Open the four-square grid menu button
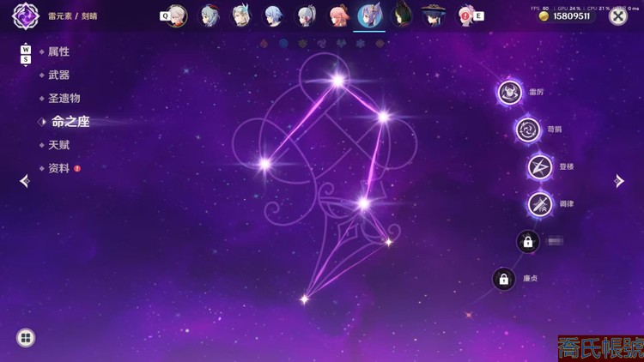The height and width of the screenshot is (362, 644). tap(26, 338)
